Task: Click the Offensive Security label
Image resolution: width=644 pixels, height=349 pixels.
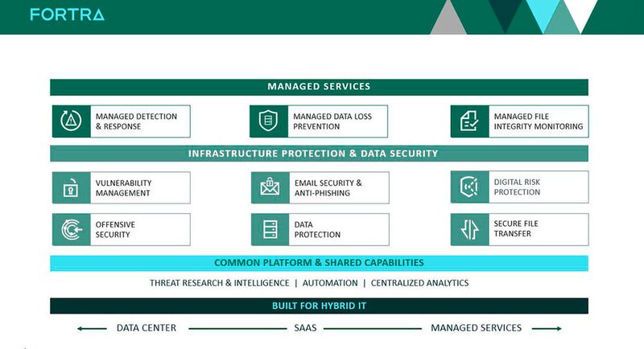Action: coord(115,230)
